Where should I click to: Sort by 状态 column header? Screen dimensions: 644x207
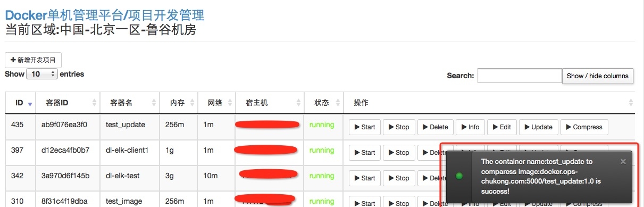(x=324, y=103)
